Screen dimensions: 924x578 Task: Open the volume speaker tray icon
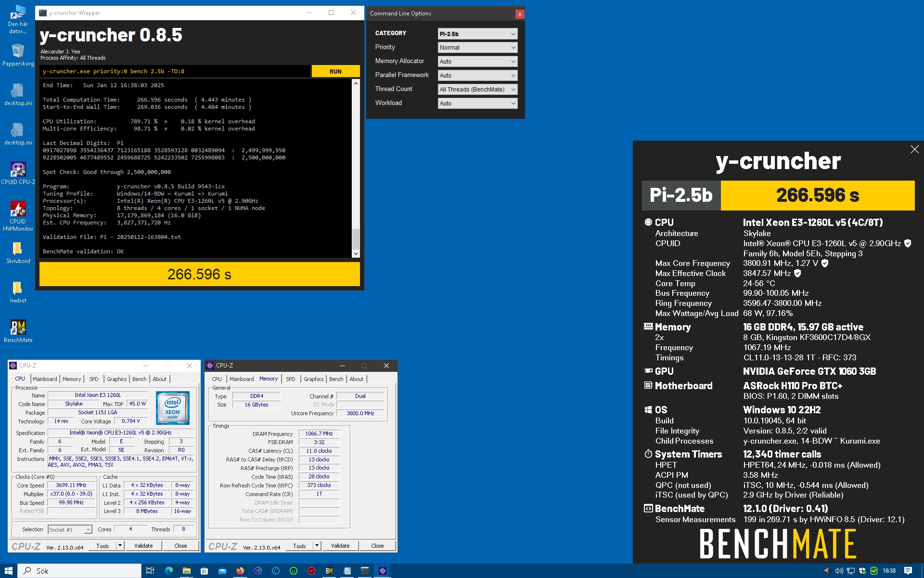pyautogui.click(x=839, y=571)
